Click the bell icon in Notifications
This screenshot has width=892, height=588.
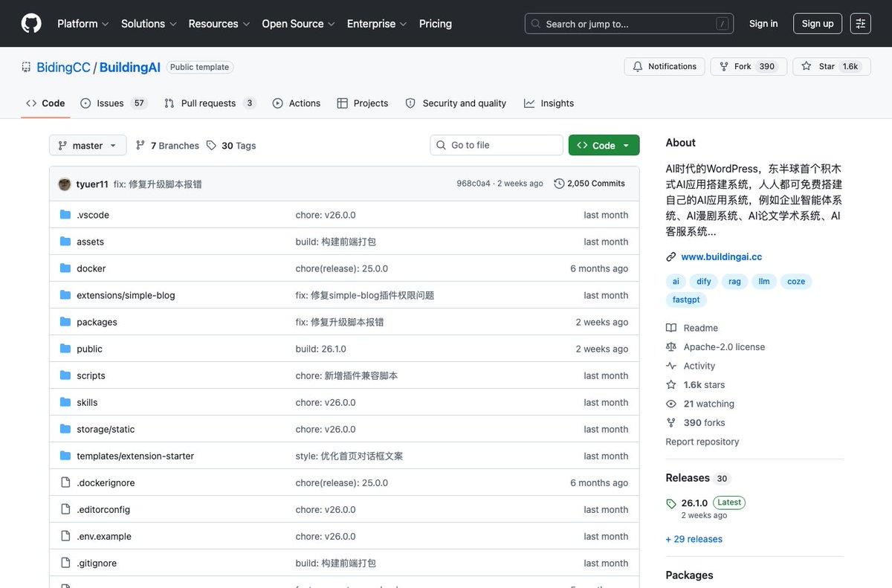click(x=638, y=66)
